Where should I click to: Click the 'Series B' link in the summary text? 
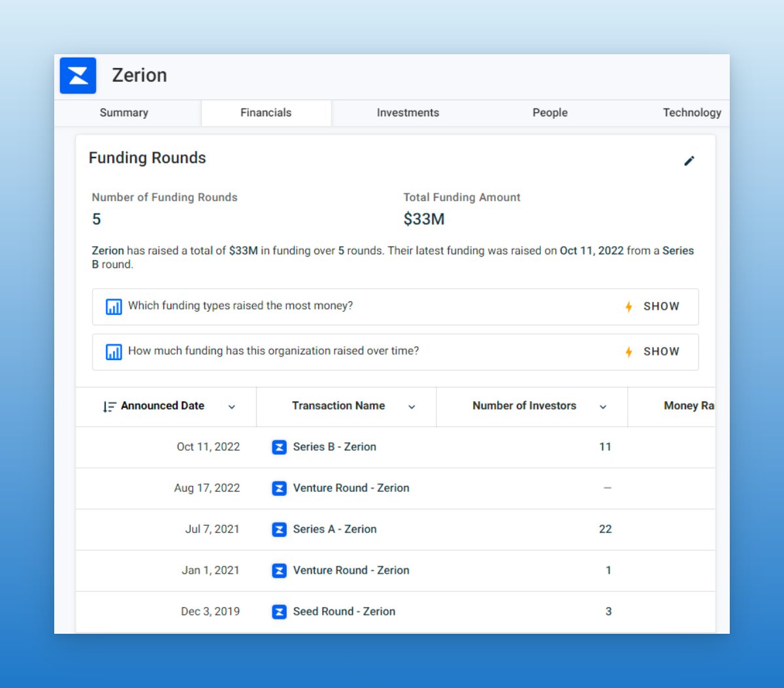click(393, 257)
